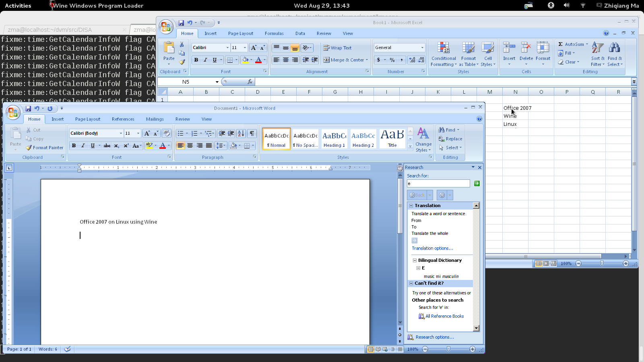The height and width of the screenshot is (362, 644).
Task: Toggle Italic in Word's Font group
Action: 83,146
